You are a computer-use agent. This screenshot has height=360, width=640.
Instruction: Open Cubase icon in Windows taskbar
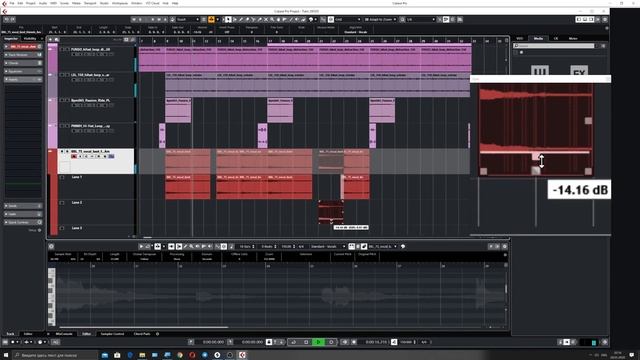[x=242, y=355]
